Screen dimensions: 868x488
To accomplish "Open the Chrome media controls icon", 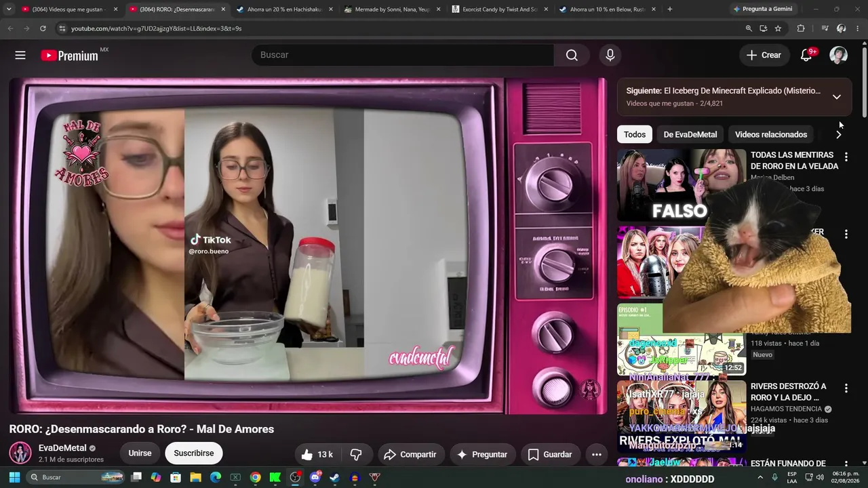I will tap(825, 28).
